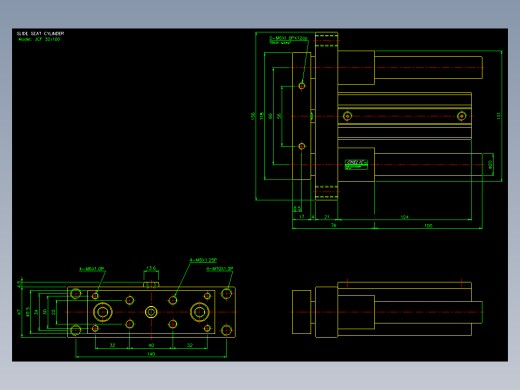Click the green 'Model: JCF 32x100' line
This screenshot has width=520, height=390.
point(39,39)
